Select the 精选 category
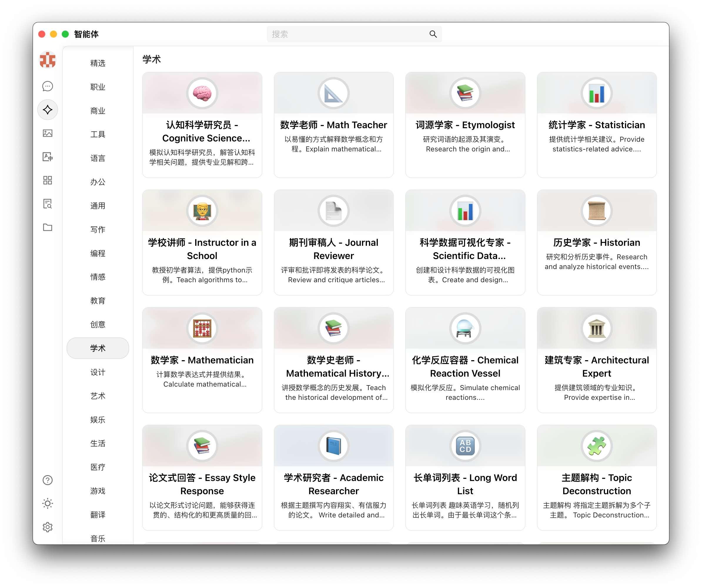 [x=98, y=63]
